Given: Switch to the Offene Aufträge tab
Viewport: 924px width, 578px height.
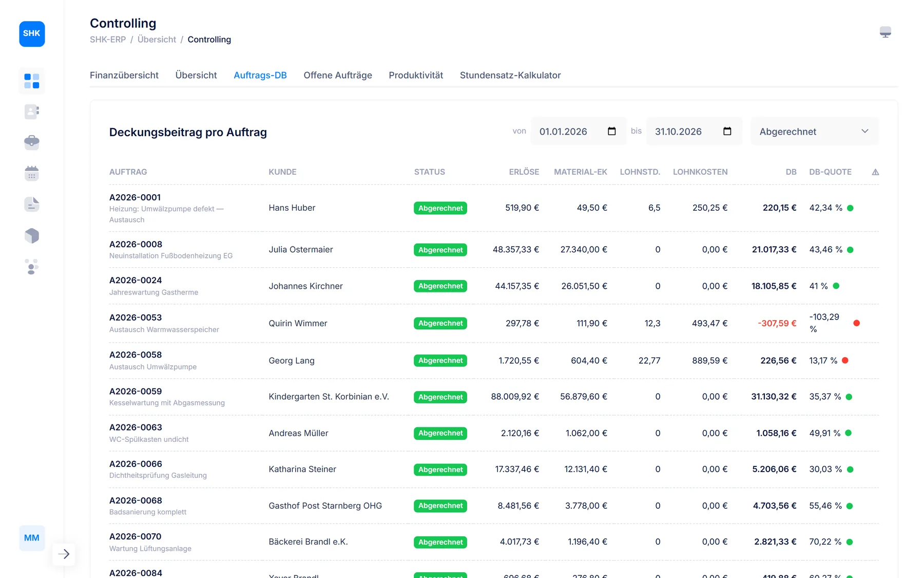Looking at the screenshot, I should coord(338,75).
